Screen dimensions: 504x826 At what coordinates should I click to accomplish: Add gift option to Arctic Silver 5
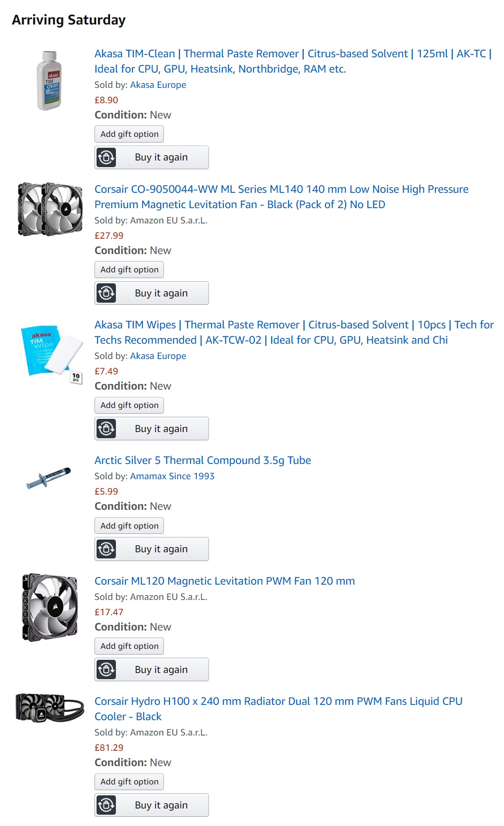129,526
